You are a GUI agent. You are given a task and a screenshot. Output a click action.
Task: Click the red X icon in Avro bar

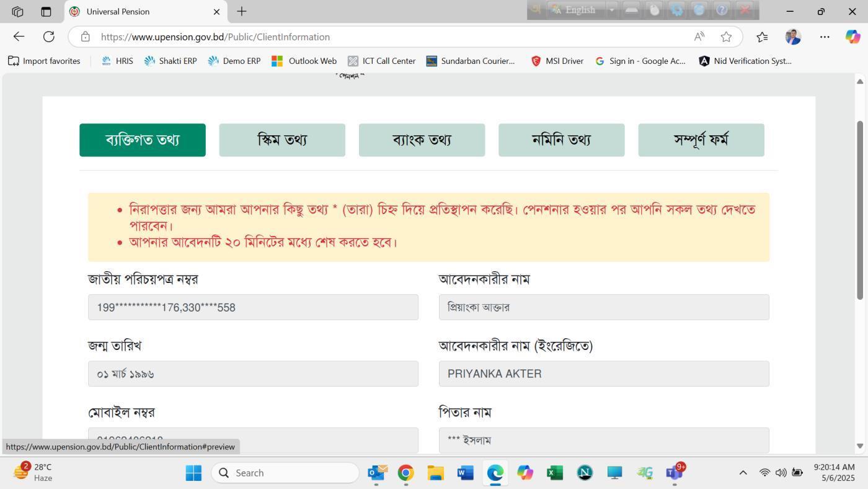745,10
